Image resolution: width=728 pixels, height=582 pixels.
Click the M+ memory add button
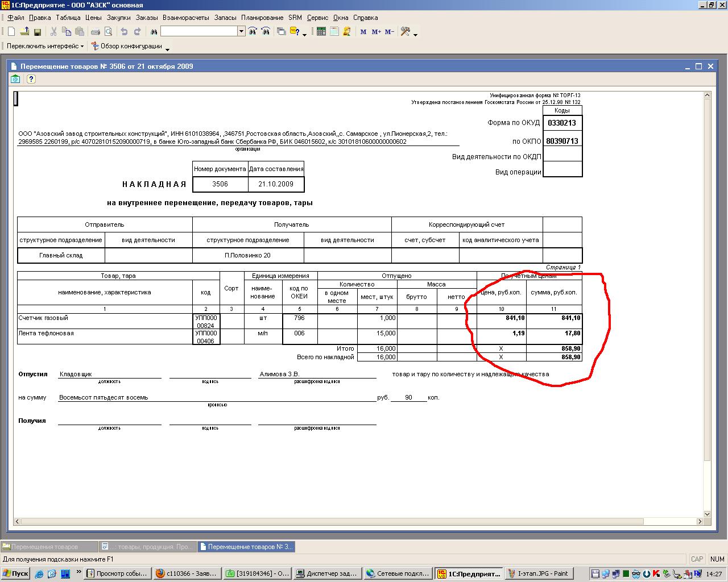pos(376,32)
